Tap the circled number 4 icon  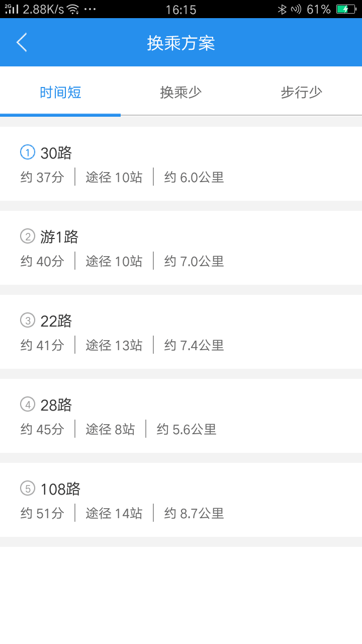28,404
